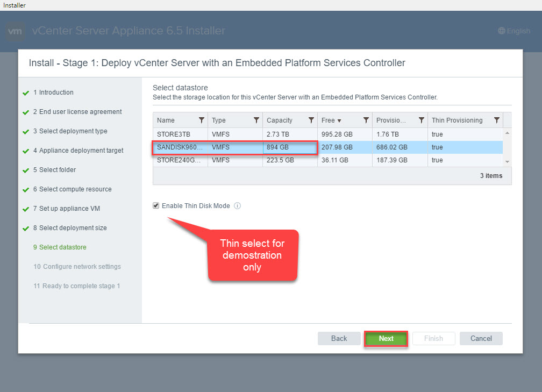Click the info icon beside Enable Thin Disk Mode
Screen dimensions: 542x392
pos(237,206)
